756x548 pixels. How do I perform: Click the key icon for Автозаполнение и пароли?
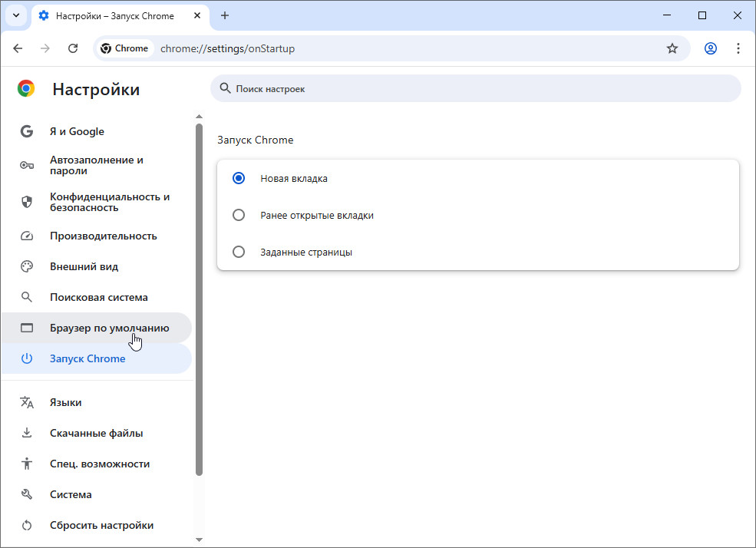pyautogui.click(x=27, y=166)
